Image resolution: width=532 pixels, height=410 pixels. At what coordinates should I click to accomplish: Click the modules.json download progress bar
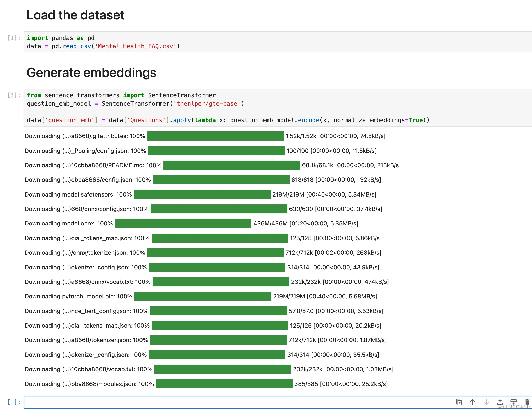click(x=224, y=384)
